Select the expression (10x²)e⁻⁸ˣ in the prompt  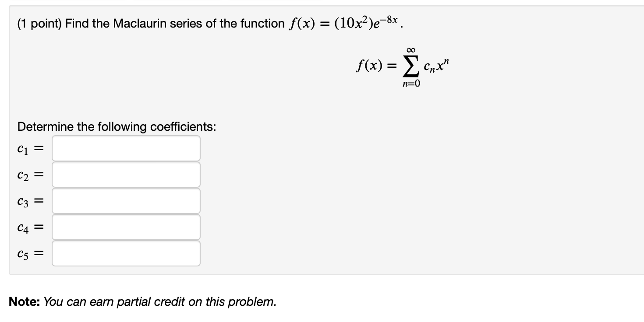tap(366, 22)
